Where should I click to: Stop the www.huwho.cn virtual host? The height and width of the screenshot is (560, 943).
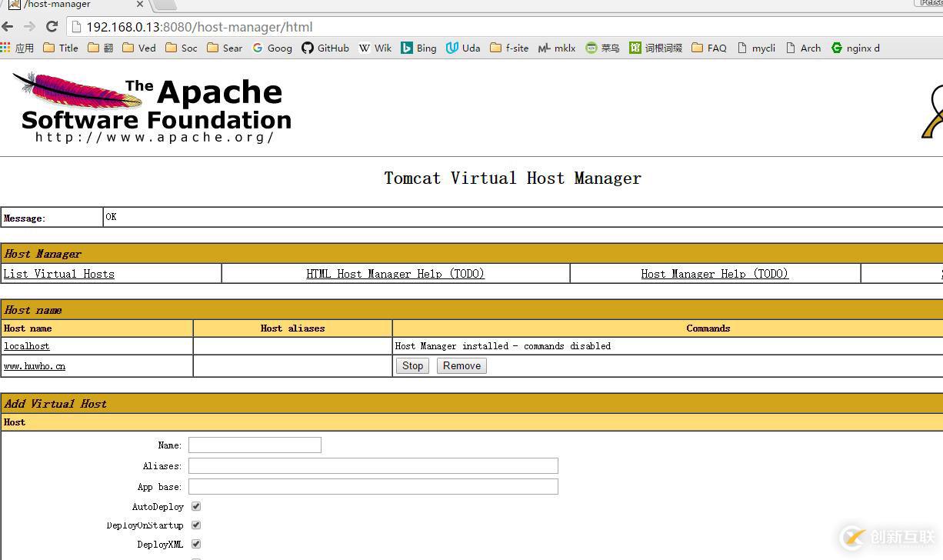click(412, 366)
